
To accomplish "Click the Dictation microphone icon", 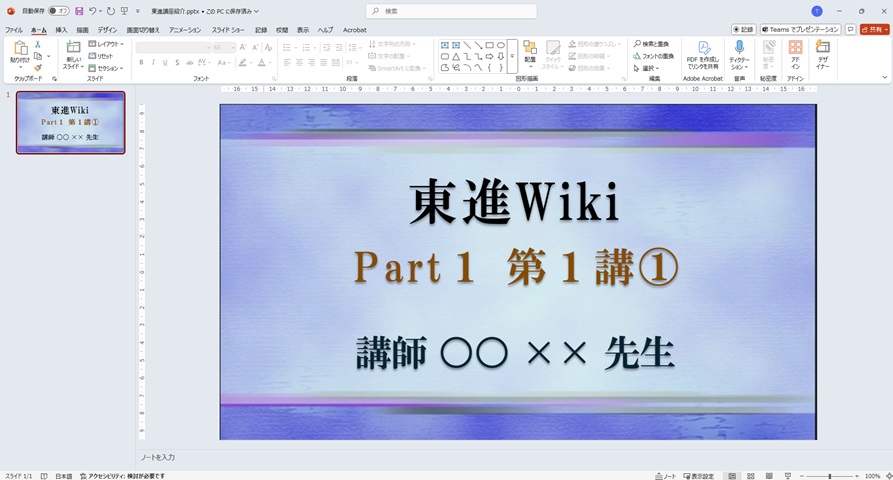I will click(739, 48).
